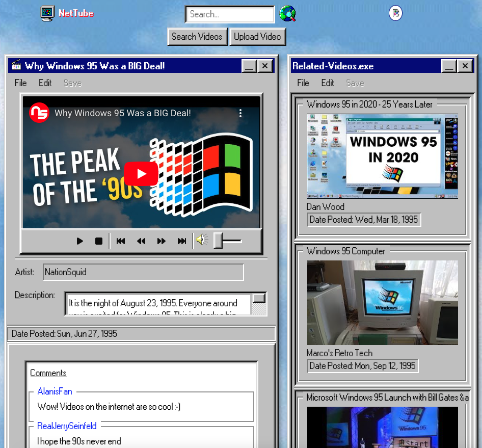Open the three-dot video options menu
Viewport: 482px width, 448px height.
(x=240, y=113)
